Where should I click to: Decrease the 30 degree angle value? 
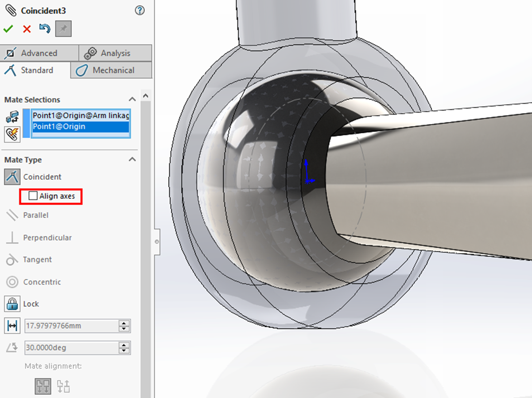[x=124, y=350]
